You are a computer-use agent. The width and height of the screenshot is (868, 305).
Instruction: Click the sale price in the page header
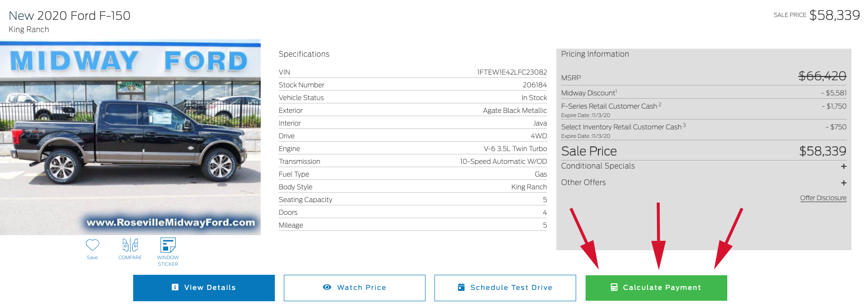834,15
